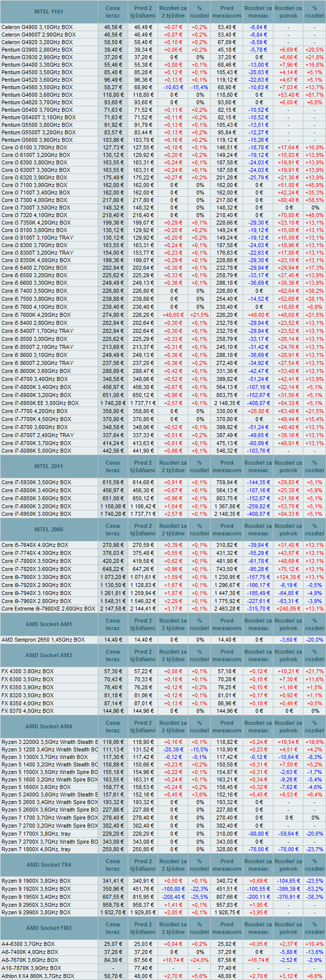Click Rozdiel za 2 týždne header in AMD Socket FM2 section

click(173, 928)
